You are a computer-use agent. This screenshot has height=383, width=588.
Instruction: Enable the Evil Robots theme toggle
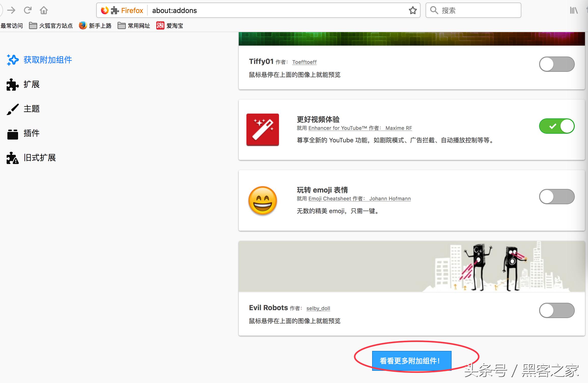point(557,310)
